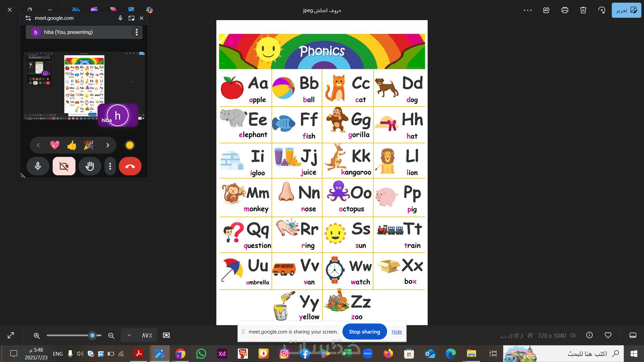Turn on the camera in Meet

point(64,166)
